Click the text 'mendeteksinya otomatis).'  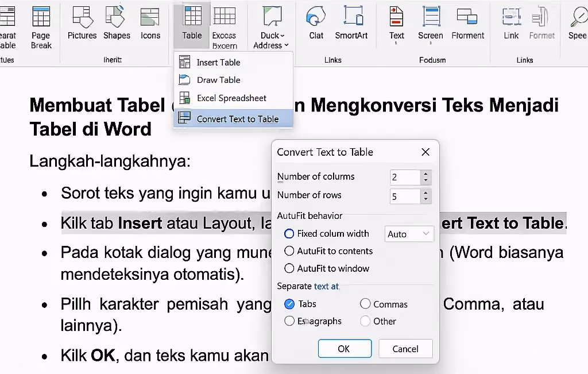click(152, 274)
